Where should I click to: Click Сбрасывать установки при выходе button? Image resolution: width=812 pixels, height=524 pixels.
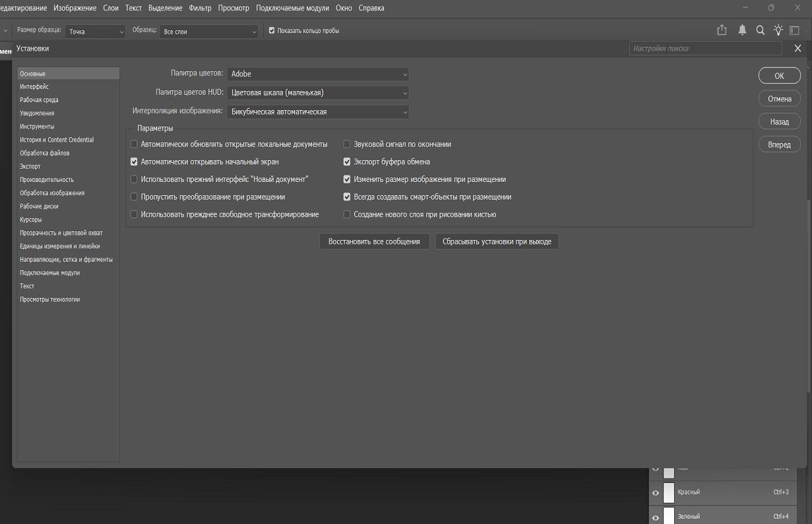(x=497, y=241)
